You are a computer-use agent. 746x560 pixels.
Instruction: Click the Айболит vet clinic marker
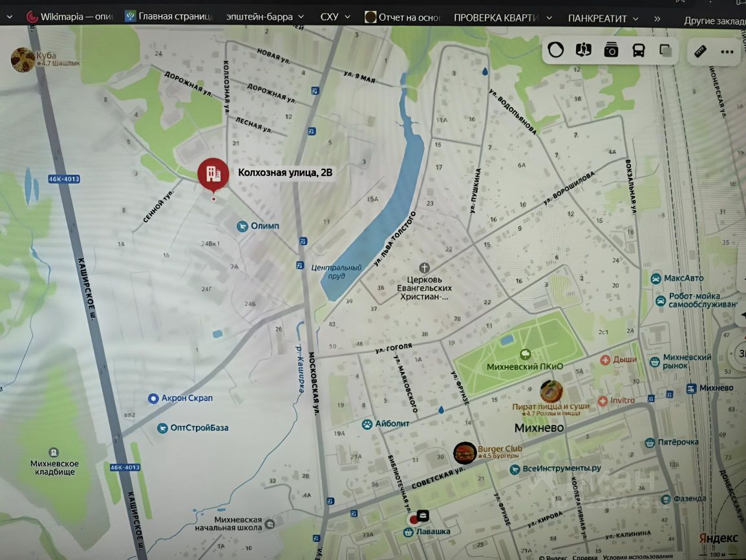367,424
